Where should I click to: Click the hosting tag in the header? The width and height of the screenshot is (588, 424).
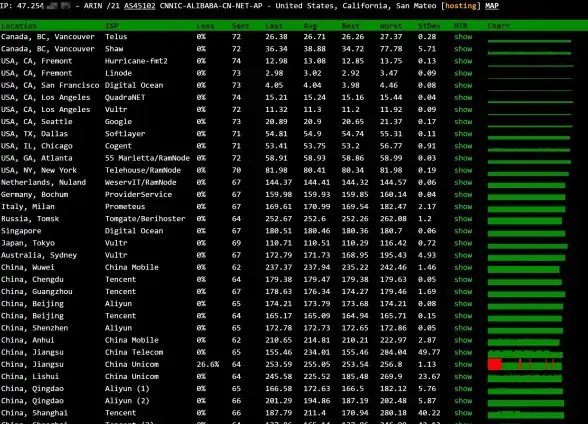pos(460,6)
